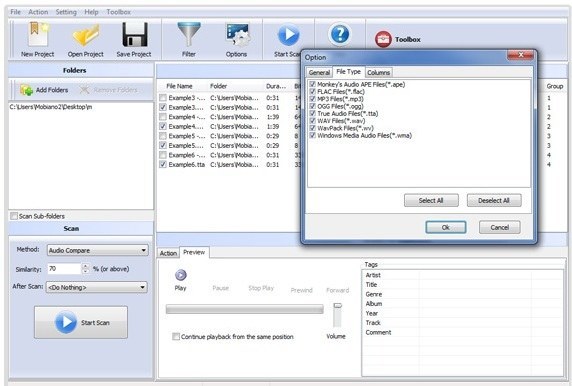Uncheck the Example6.tta file checkbox
The image size is (572, 386).
click(x=163, y=165)
